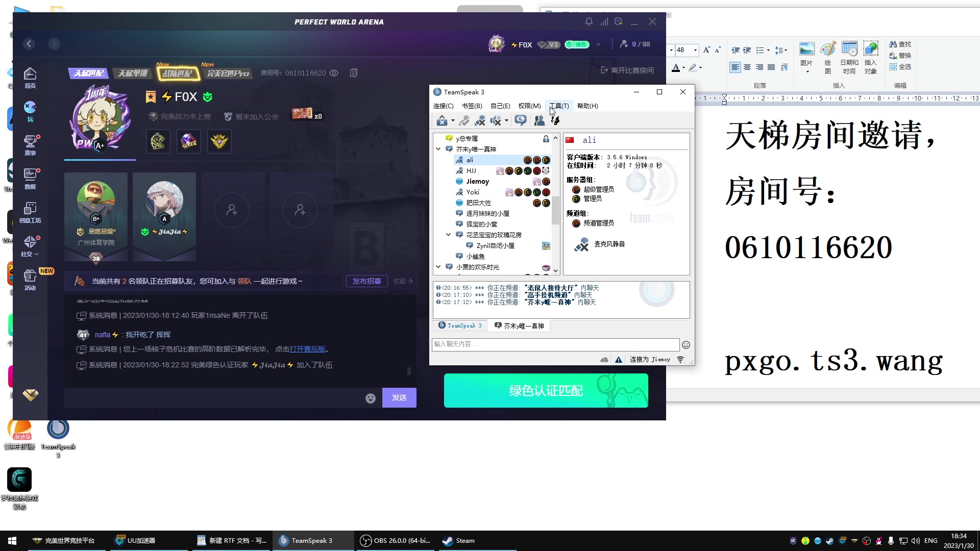Go back with the left arrow in Arena

[x=29, y=44]
